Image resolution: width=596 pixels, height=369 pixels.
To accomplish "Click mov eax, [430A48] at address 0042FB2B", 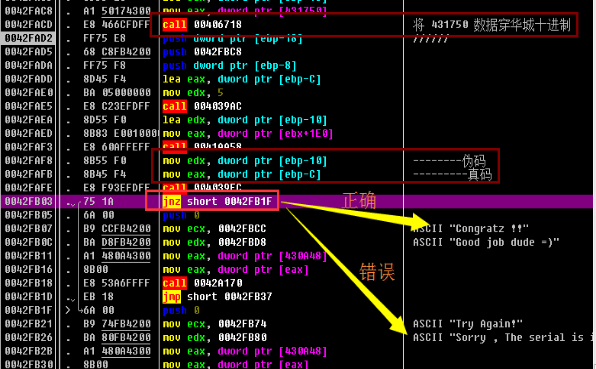I will pos(245,351).
